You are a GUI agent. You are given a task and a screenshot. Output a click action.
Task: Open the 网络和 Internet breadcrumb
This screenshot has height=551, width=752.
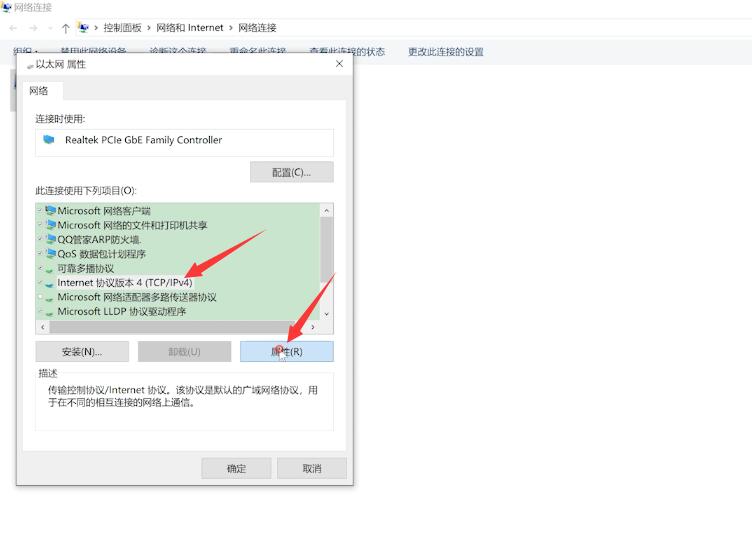pyautogui.click(x=190, y=28)
